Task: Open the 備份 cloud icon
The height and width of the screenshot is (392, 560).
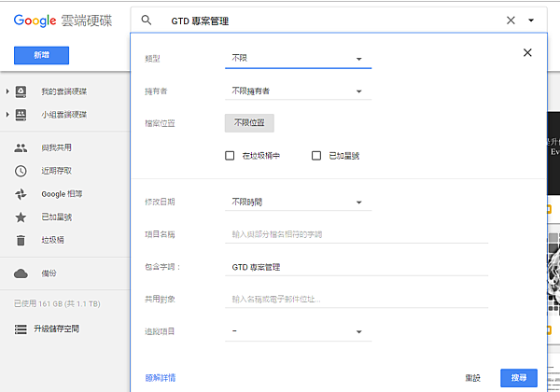Action: pyautogui.click(x=21, y=273)
